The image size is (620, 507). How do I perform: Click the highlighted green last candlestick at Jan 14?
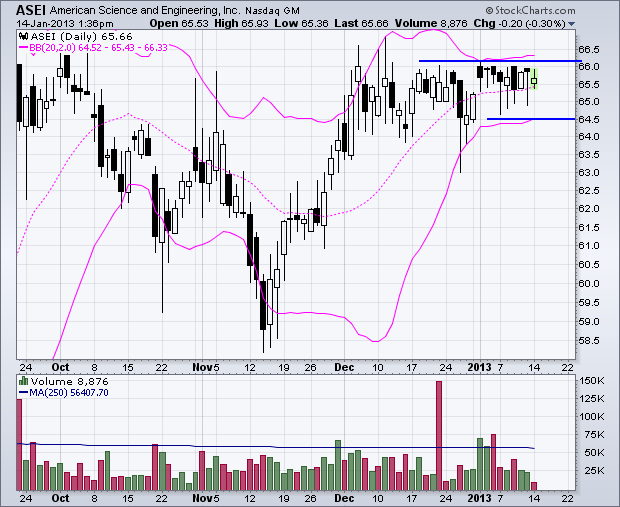point(534,80)
